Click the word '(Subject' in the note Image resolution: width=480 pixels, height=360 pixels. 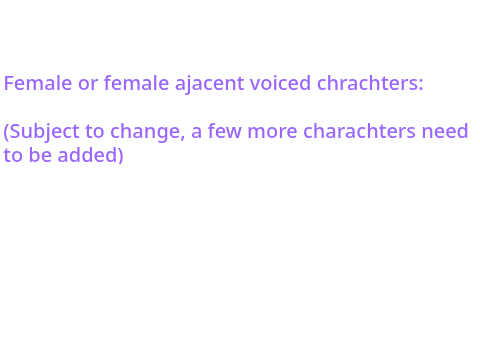point(42,132)
